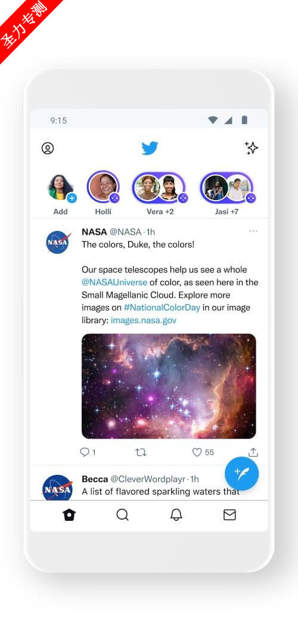Open the NASA tweet's three-dot menu

(253, 231)
